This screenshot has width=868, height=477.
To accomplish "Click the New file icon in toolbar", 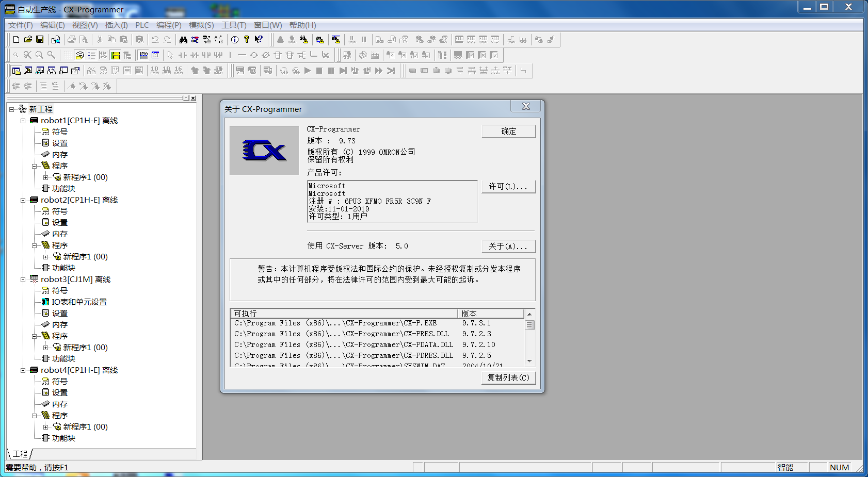I will pos(16,40).
